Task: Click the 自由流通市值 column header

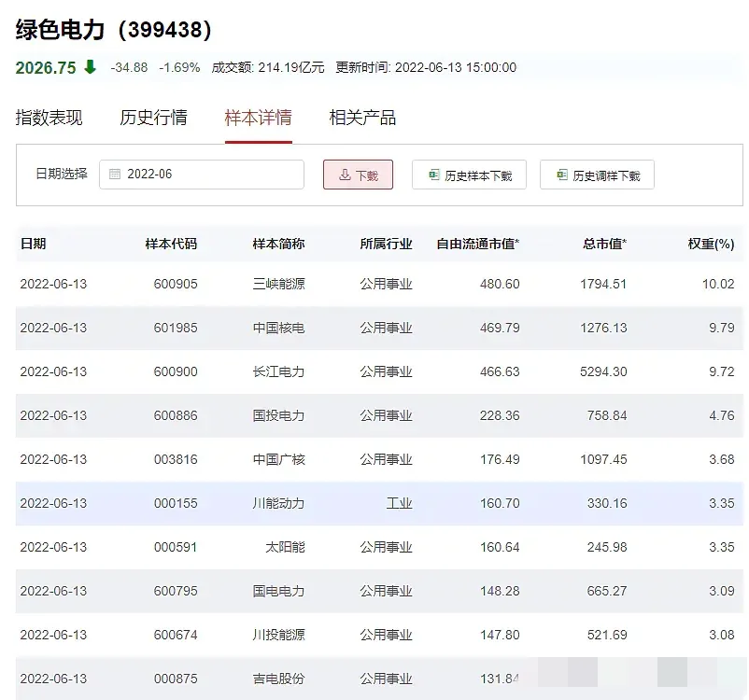Action: click(478, 244)
